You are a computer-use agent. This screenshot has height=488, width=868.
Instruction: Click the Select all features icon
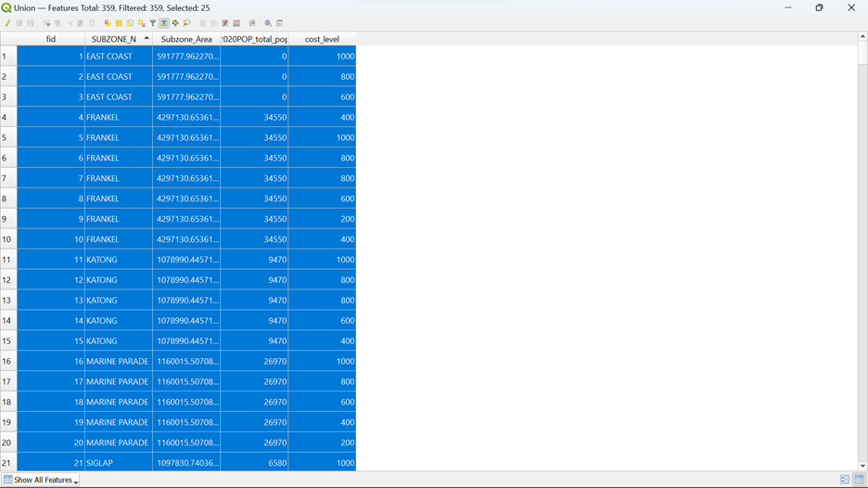119,23
